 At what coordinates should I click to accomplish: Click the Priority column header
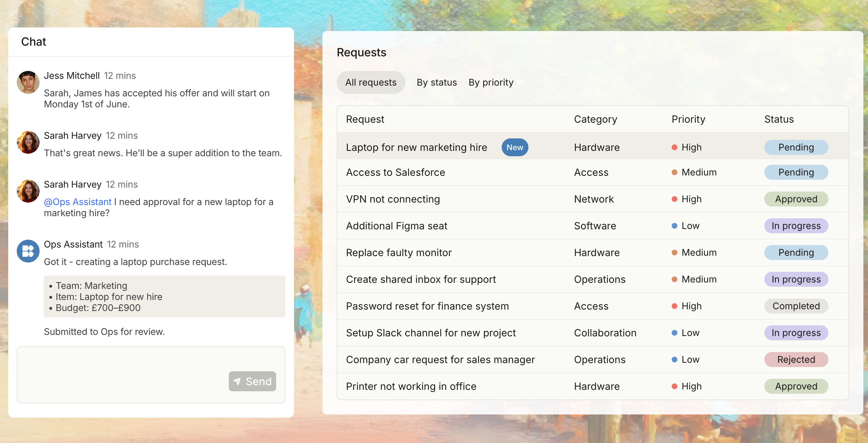pos(688,119)
